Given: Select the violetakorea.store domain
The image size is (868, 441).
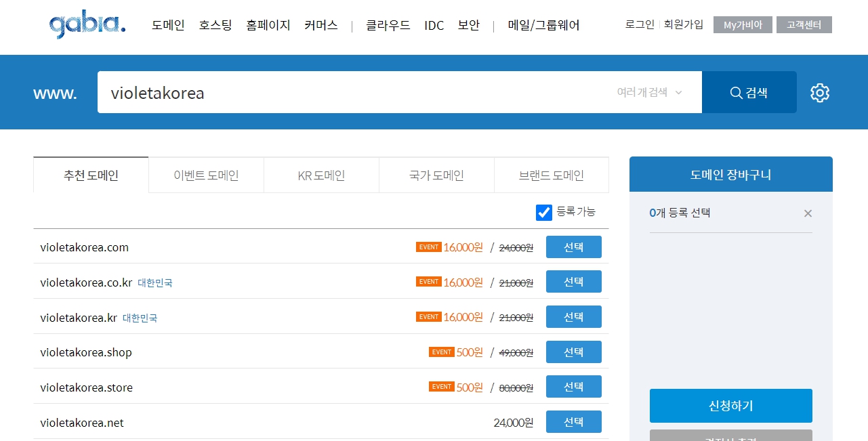Looking at the screenshot, I should 574,387.
